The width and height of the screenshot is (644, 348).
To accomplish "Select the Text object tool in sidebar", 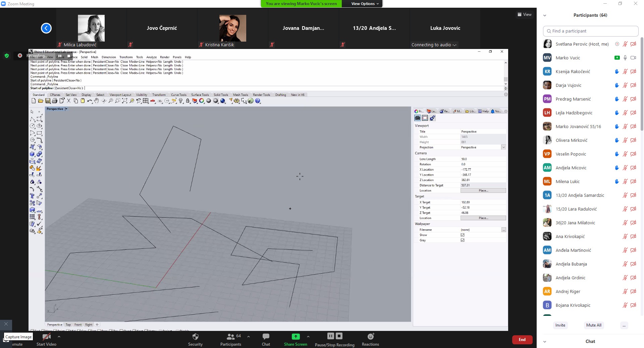I will [x=32, y=196].
